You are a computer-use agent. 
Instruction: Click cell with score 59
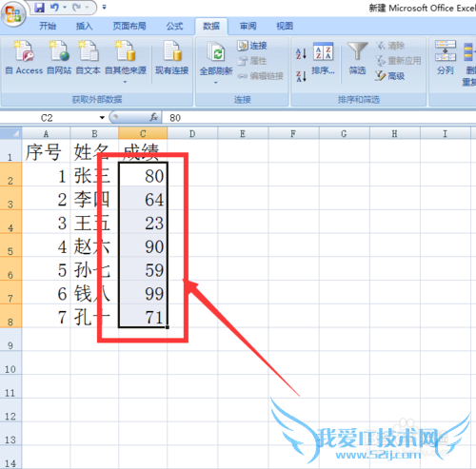143,269
